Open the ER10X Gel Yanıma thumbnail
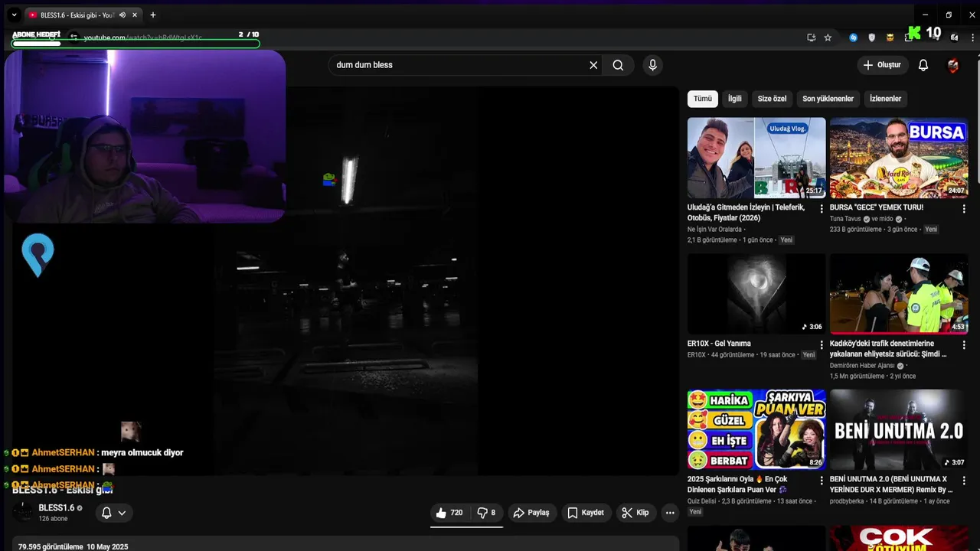Viewport: 980px width, 551px height. (x=756, y=294)
